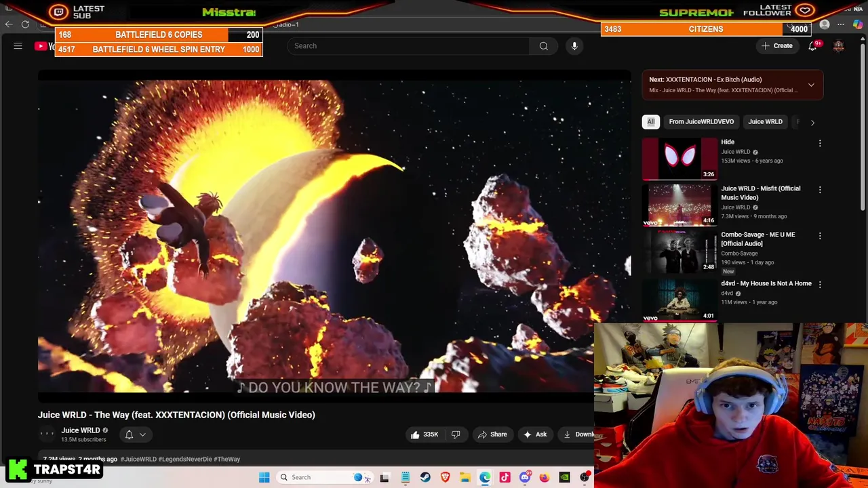
Task: Open the d4vd My House Is Not A Home thumbnail
Action: (x=679, y=300)
